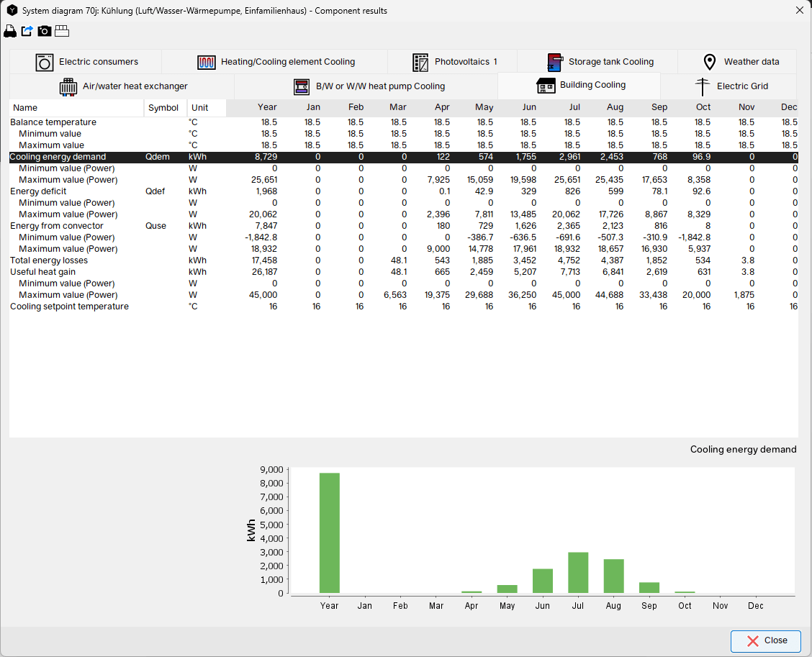Select the B/W or W/W heat pump icon
This screenshot has height=657, width=812.
[x=302, y=86]
